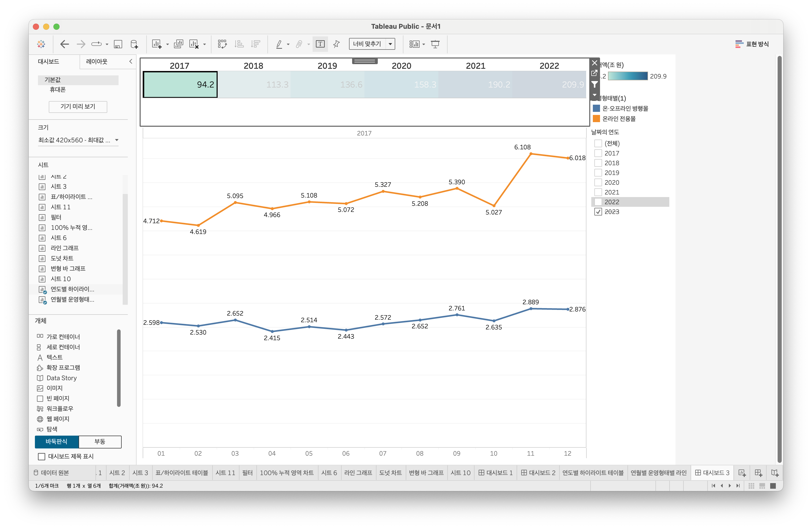The width and height of the screenshot is (812, 529).
Task: Click the presentation mode icon
Action: click(435, 44)
